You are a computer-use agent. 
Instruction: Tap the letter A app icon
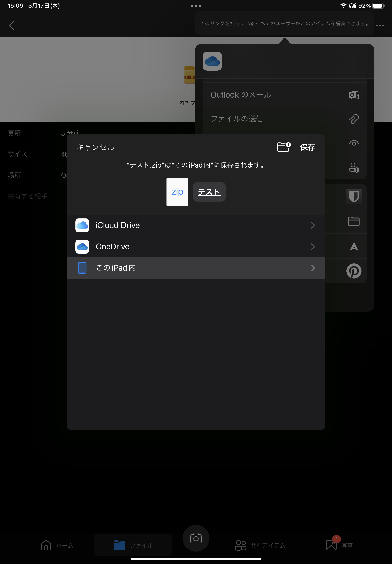[x=354, y=246]
